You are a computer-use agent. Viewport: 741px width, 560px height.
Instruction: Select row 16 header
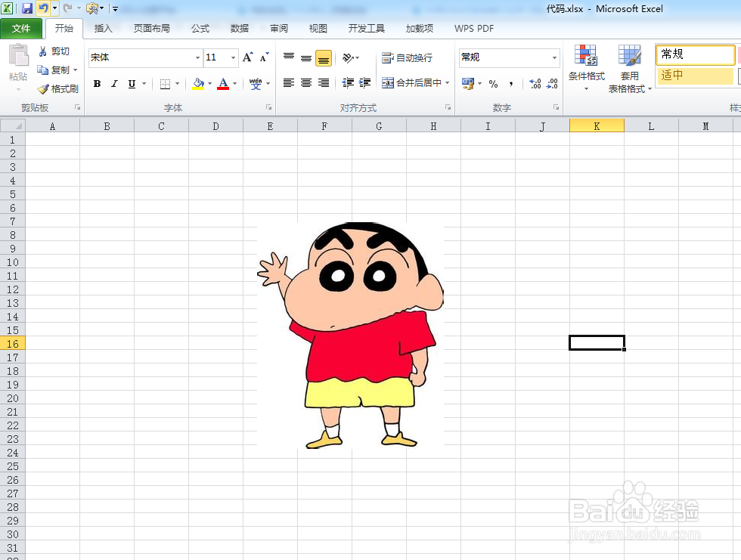tap(13, 344)
